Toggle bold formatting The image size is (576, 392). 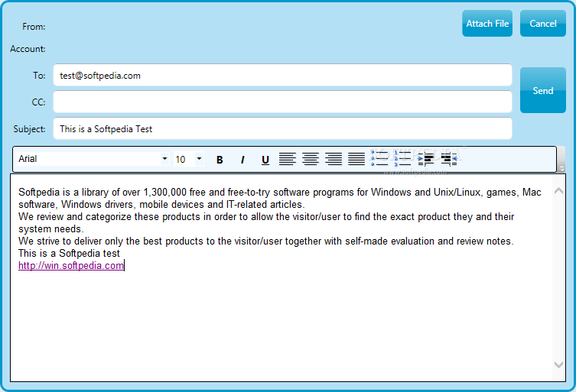pyautogui.click(x=220, y=160)
